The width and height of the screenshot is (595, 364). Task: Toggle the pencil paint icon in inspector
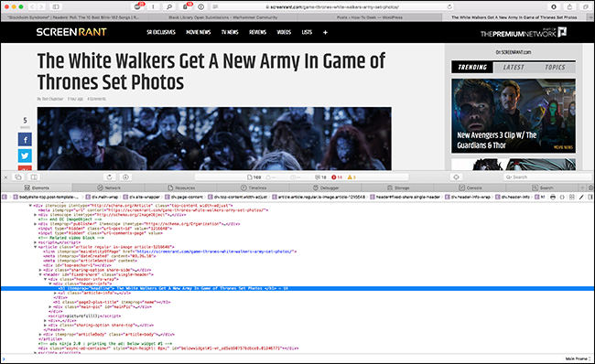point(581,197)
